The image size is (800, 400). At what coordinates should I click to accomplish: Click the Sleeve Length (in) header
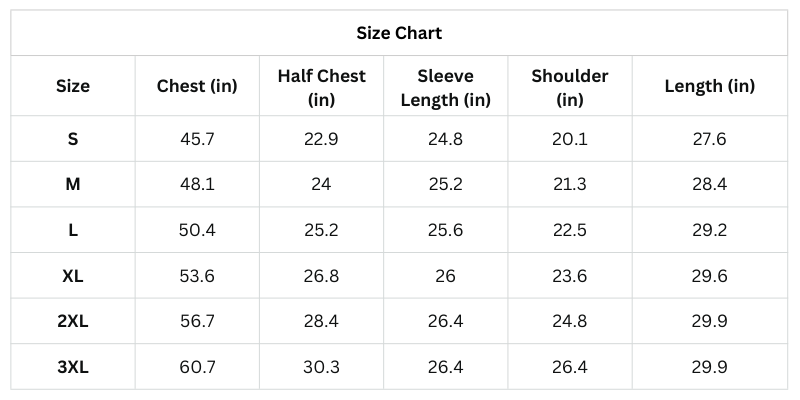[x=445, y=86]
